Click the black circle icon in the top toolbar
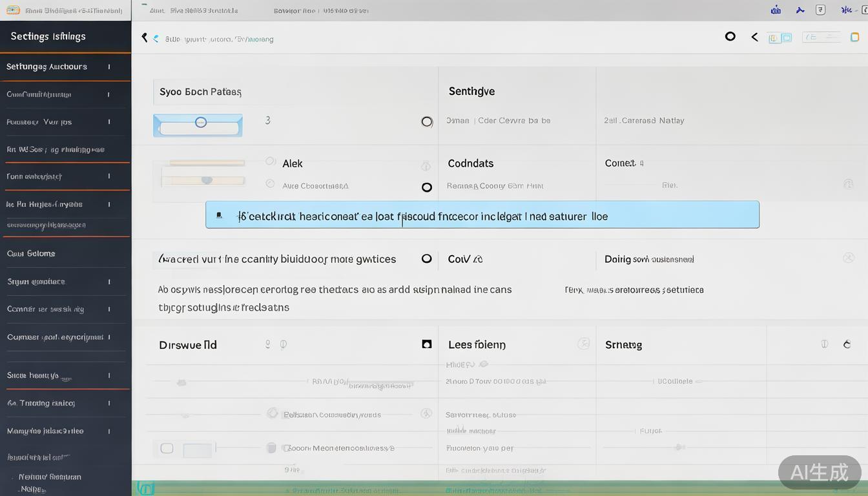Screen dimensions: 868x496 730,37
